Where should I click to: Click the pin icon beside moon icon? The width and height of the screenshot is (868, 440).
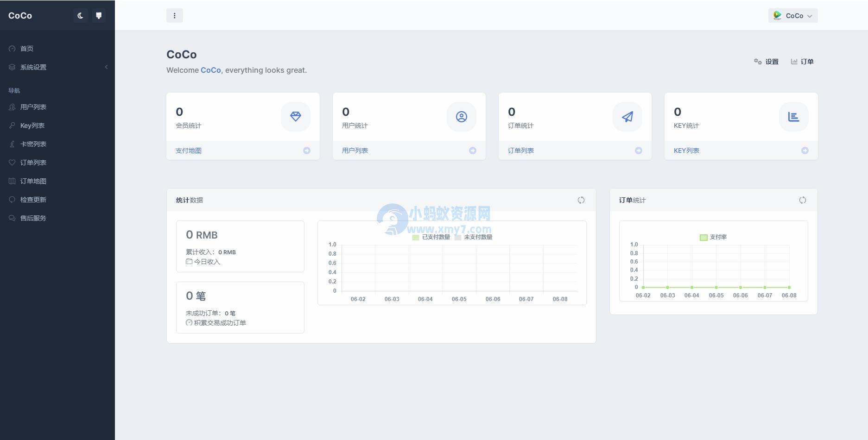point(99,15)
